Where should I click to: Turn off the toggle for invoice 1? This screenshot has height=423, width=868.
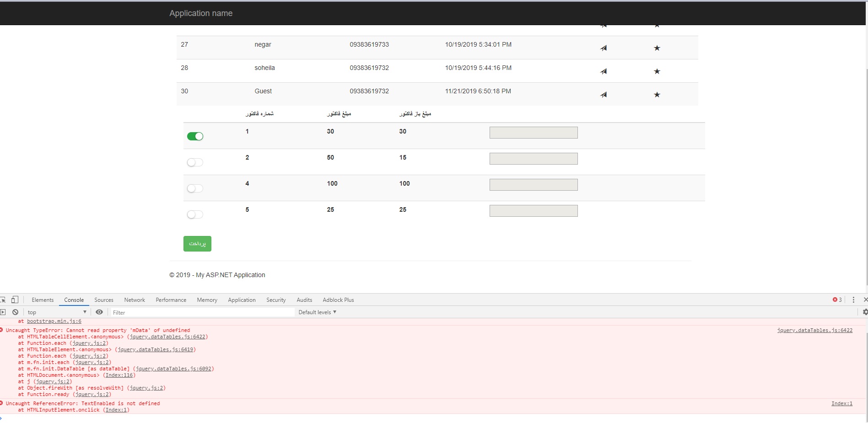click(x=195, y=136)
